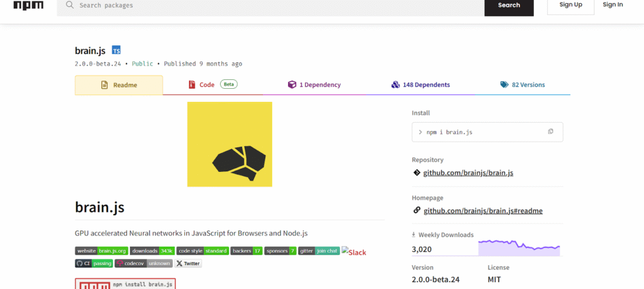The width and height of the screenshot is (644, 289).
Task: Click the CI passing badge
Action: click(x=94, y=263)
